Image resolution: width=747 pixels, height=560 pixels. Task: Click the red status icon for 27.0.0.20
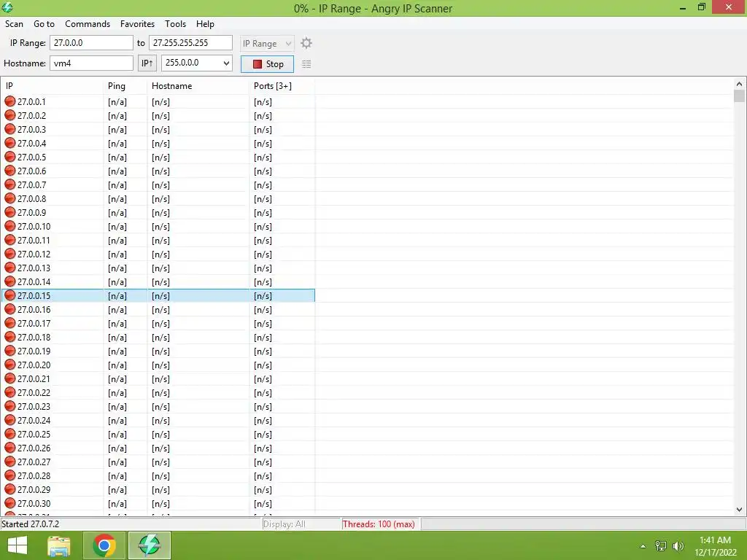coord(10,365)
